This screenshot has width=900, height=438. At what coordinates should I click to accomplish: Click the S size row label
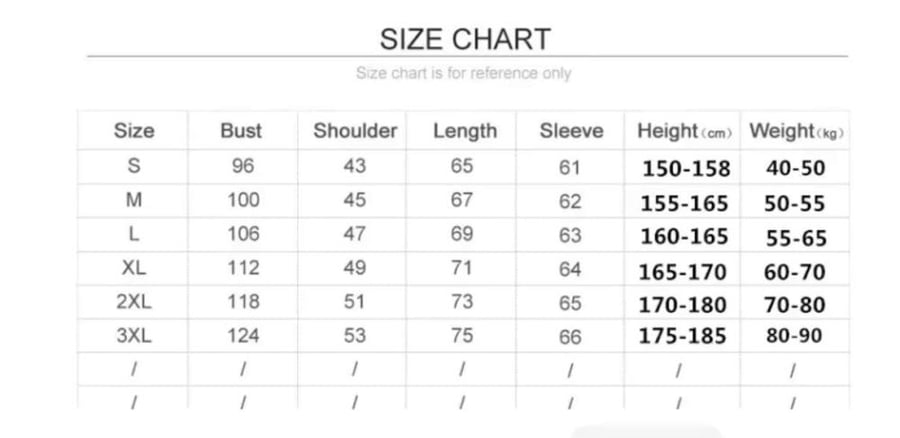pyautogui.click(x=134, y=166)
